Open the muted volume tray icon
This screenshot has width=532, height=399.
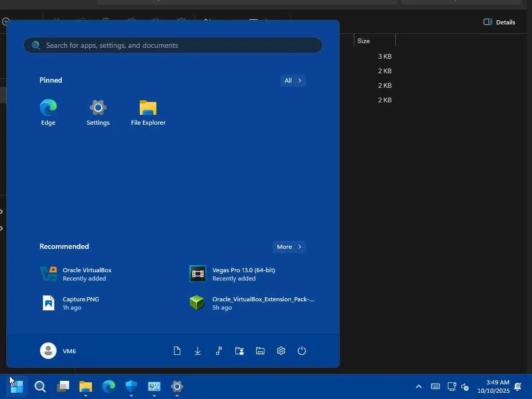[465, 387]
